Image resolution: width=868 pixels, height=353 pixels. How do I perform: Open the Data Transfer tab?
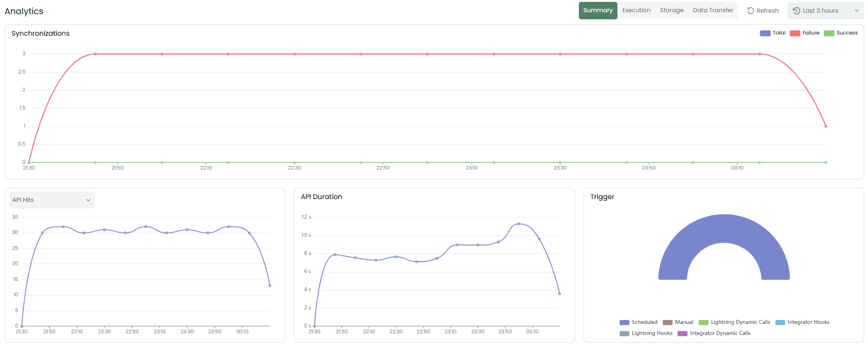tap(713, 10)
